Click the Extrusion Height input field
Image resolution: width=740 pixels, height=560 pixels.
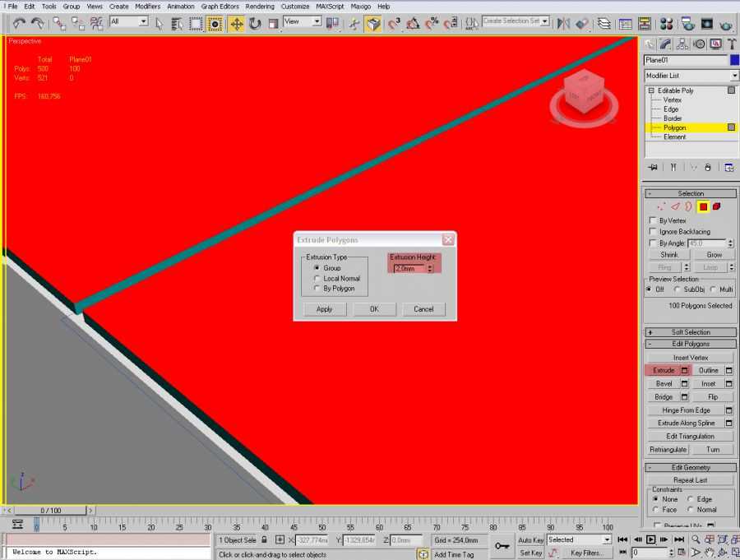[409, 269]
